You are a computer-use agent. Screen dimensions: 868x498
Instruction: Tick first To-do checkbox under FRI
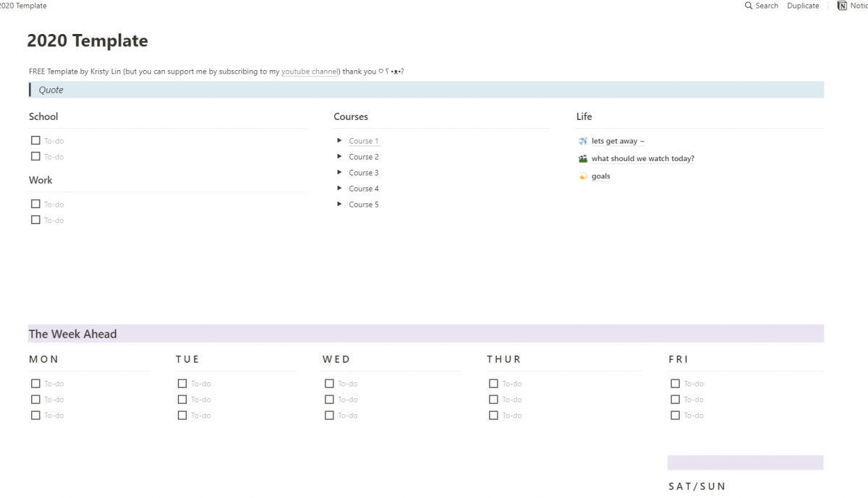675,383
